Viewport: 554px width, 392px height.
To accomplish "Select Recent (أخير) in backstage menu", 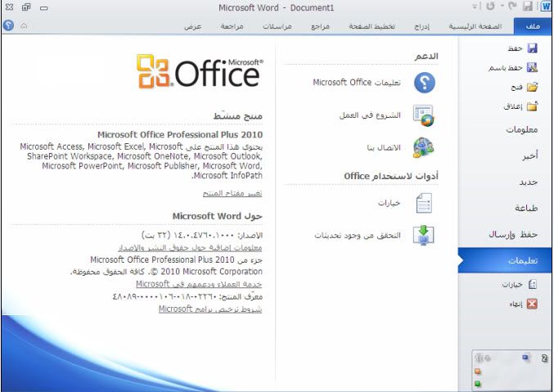I will point(505,155).
